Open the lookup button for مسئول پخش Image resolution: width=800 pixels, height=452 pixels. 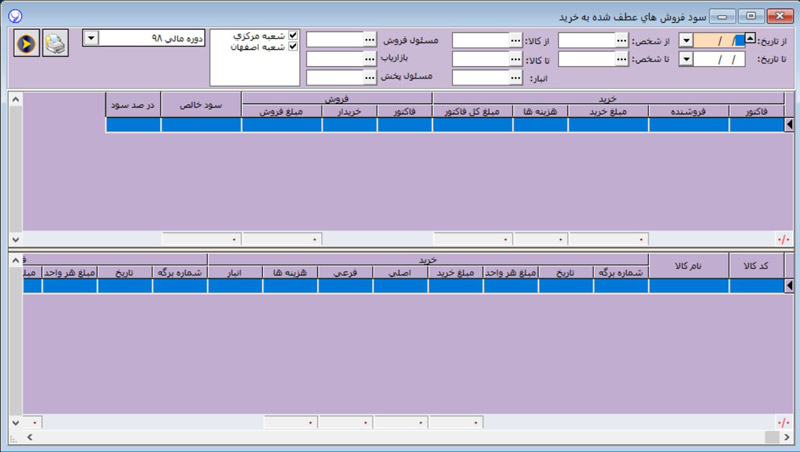370,77
